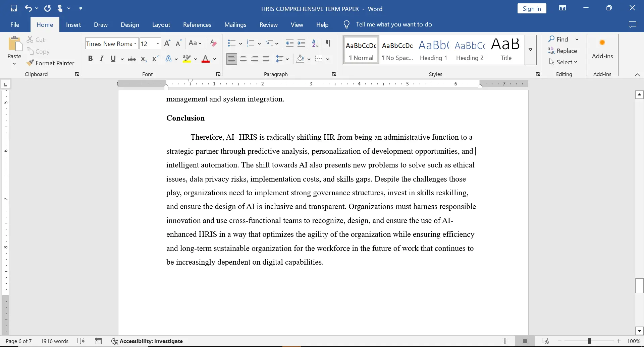Screen dimensions: 644x347
Task: Undo the last action
Action: [x=28, y=8]
